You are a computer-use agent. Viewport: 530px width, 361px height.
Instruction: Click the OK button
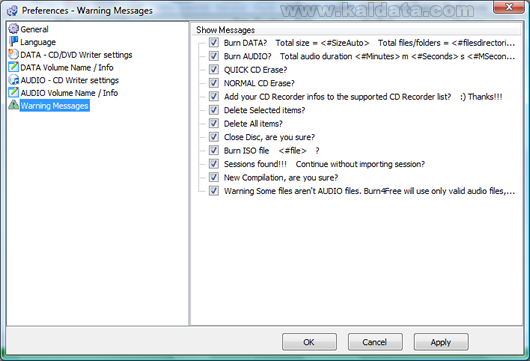tap(309, 342)
